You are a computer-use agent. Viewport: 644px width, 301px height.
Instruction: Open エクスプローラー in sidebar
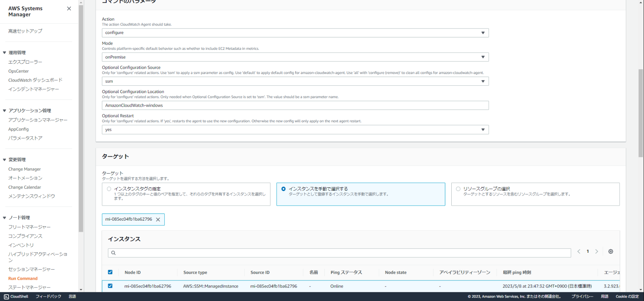pos(25,62)
